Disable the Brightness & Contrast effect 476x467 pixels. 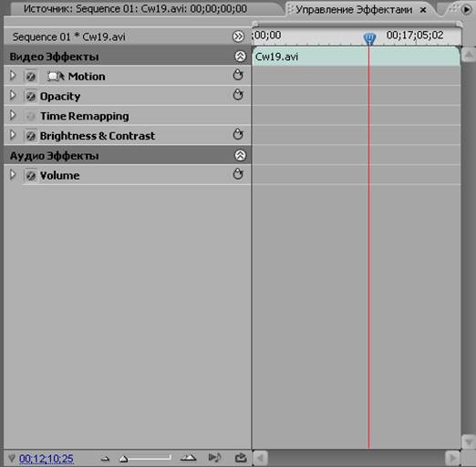pos(30,136)
